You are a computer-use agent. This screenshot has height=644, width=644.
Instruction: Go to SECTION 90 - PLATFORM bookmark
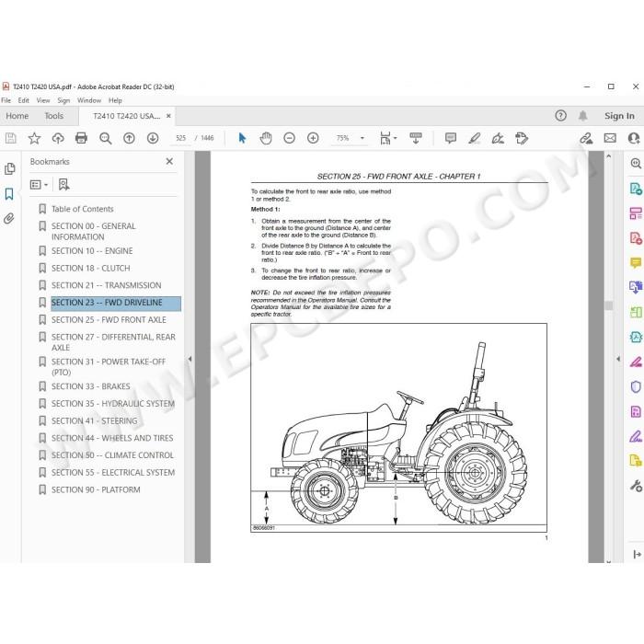(96, 490)
